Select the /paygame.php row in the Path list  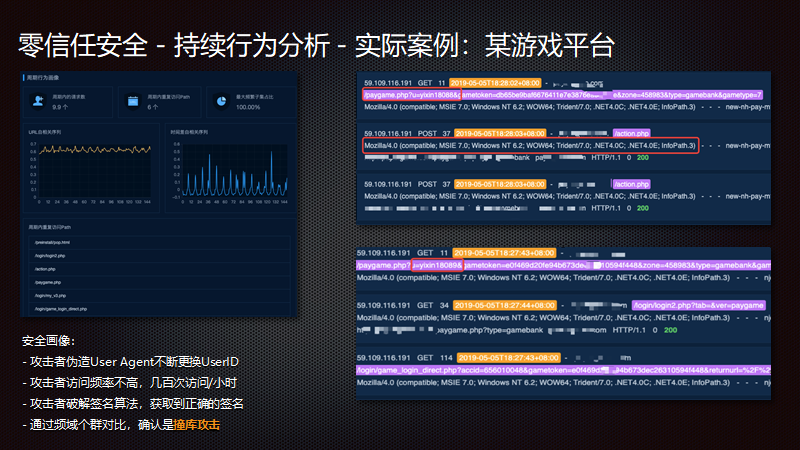[159, 282]
